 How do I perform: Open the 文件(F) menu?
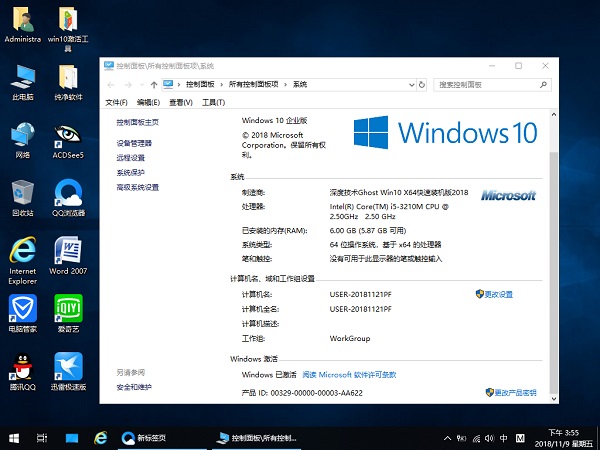pyautogui.click(x=116, y=102)
